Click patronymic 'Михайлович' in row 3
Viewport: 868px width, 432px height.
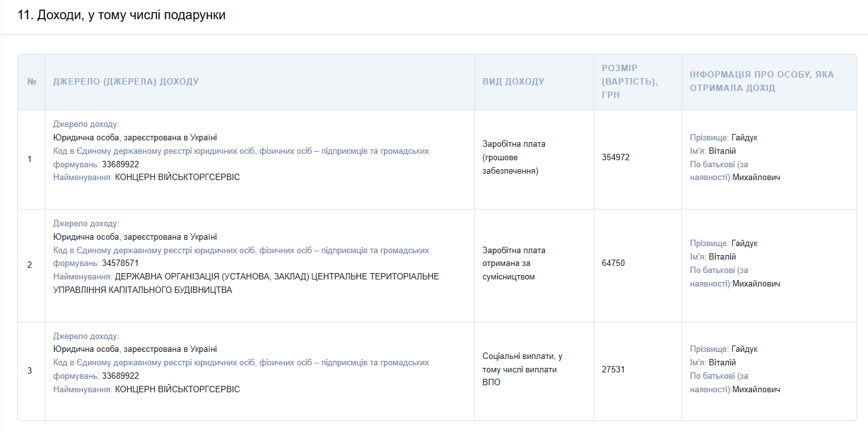pyautogui.click(x=756, y=390)
